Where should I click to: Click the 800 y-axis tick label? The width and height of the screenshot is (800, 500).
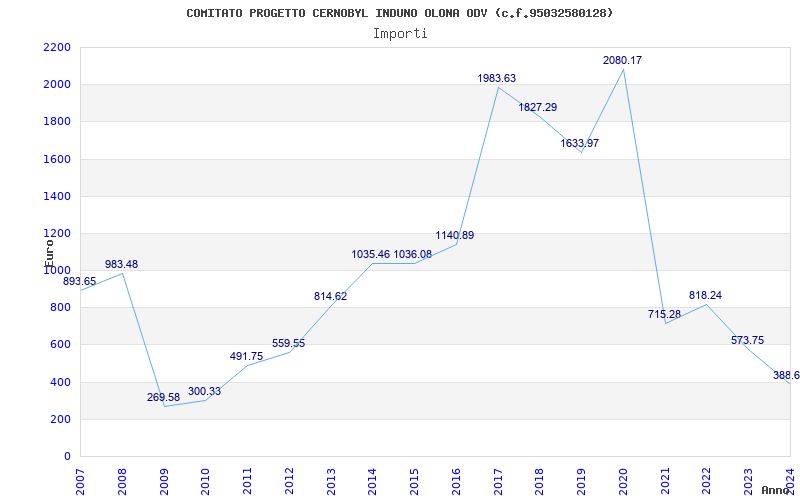pos(61,308)
